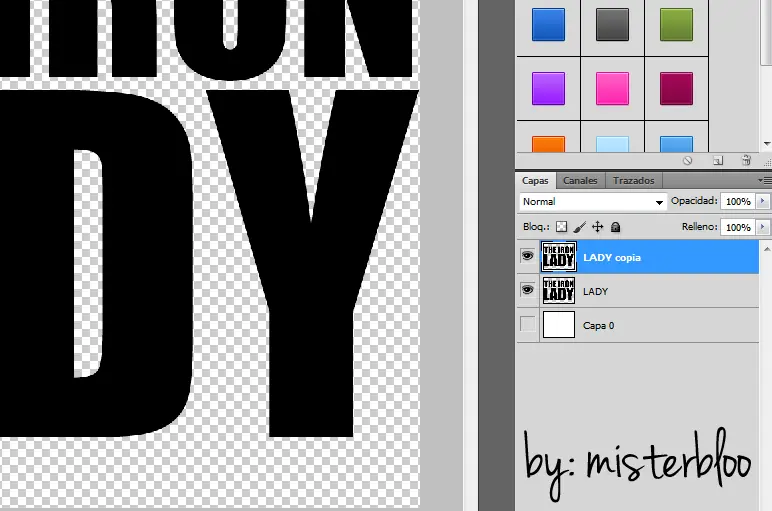Select the Capa 0 layer name

598,325
